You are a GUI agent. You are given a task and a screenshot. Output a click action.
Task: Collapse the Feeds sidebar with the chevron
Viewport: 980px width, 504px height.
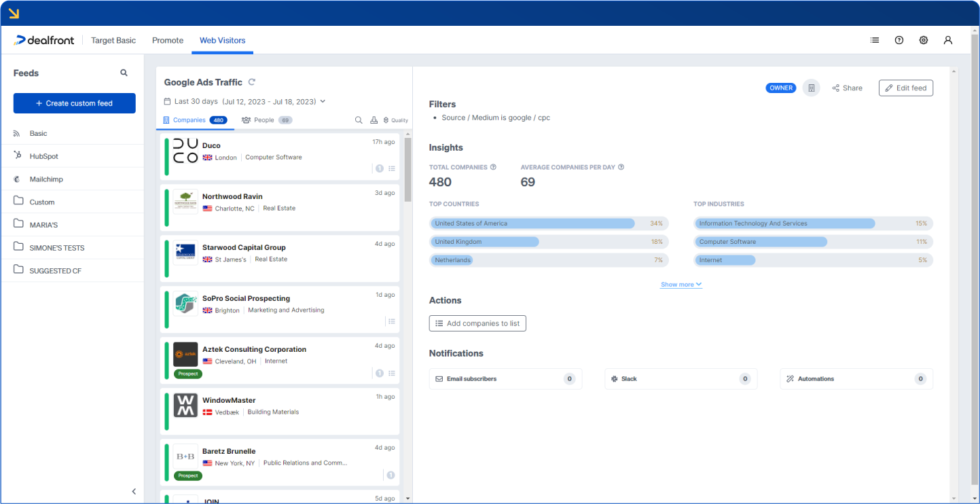[133, 491]
